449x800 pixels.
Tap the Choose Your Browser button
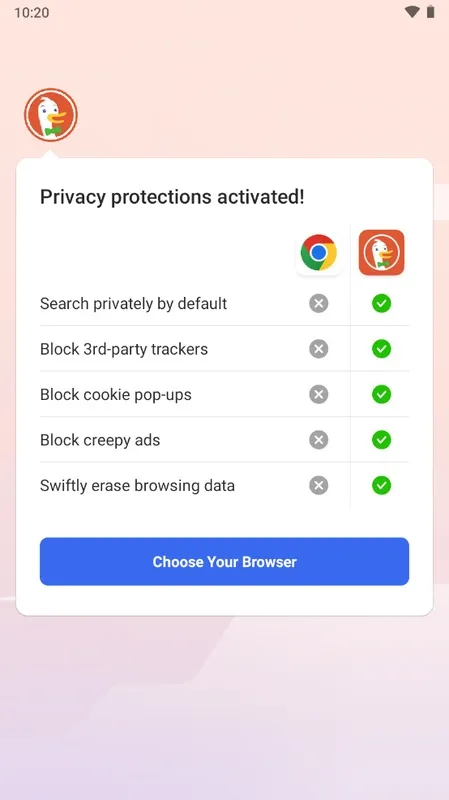tap(224, 561)
